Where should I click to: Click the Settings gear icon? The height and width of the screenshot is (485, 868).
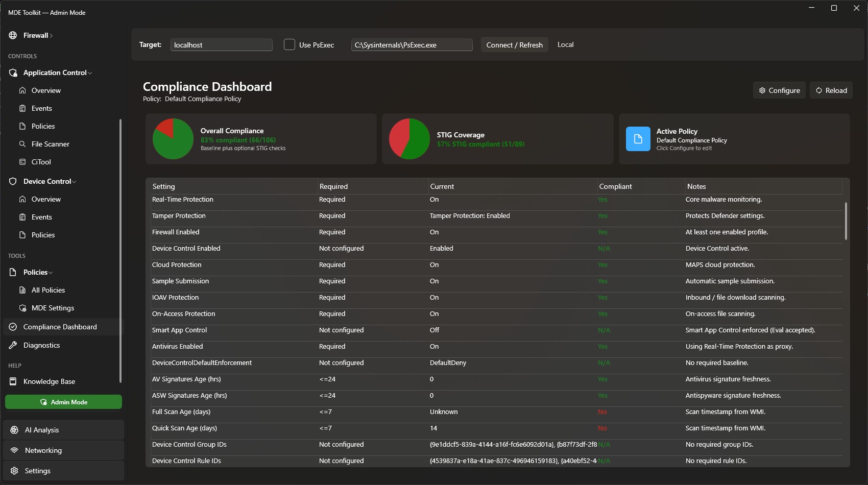click(15, 470)
